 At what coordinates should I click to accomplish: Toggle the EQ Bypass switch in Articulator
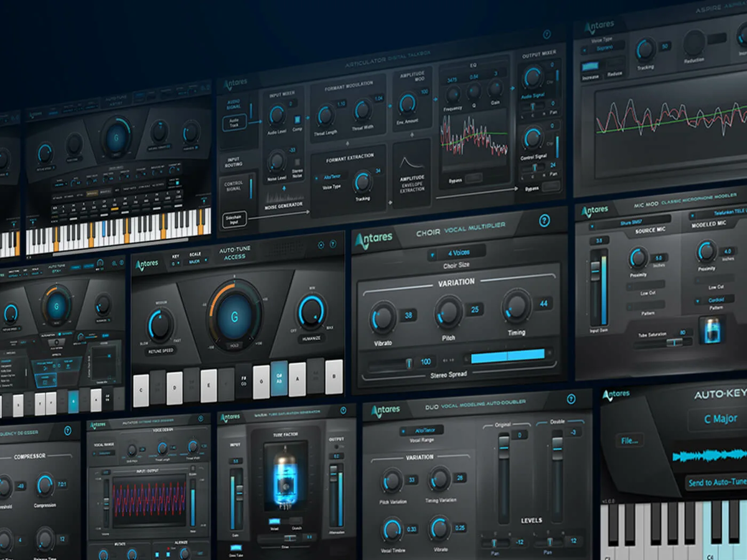point(473,178)
